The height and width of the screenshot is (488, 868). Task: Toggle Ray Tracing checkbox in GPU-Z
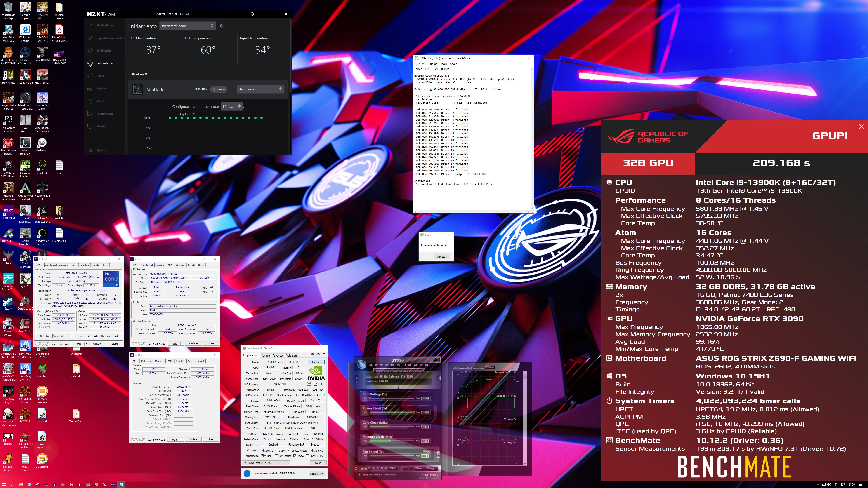point(276,456)
